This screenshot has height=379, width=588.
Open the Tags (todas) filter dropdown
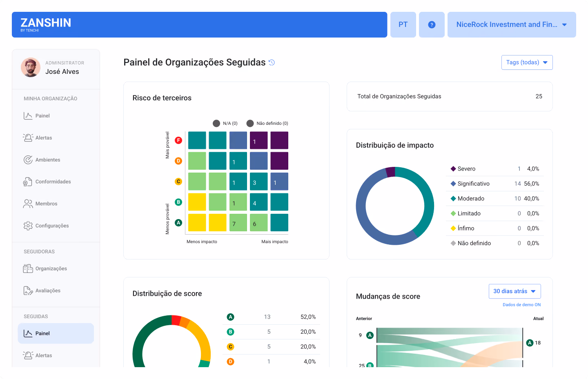pos(527,62)
